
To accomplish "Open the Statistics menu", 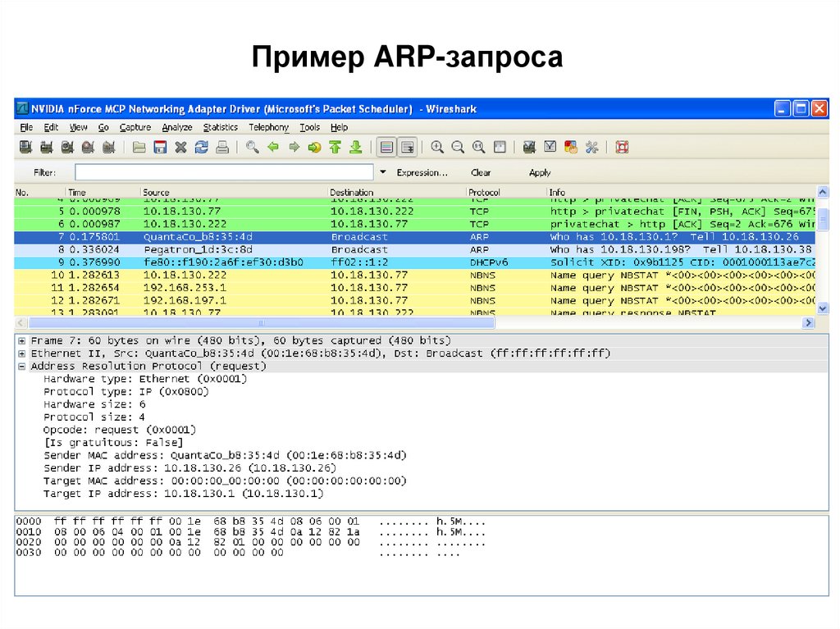I will 220,128.
